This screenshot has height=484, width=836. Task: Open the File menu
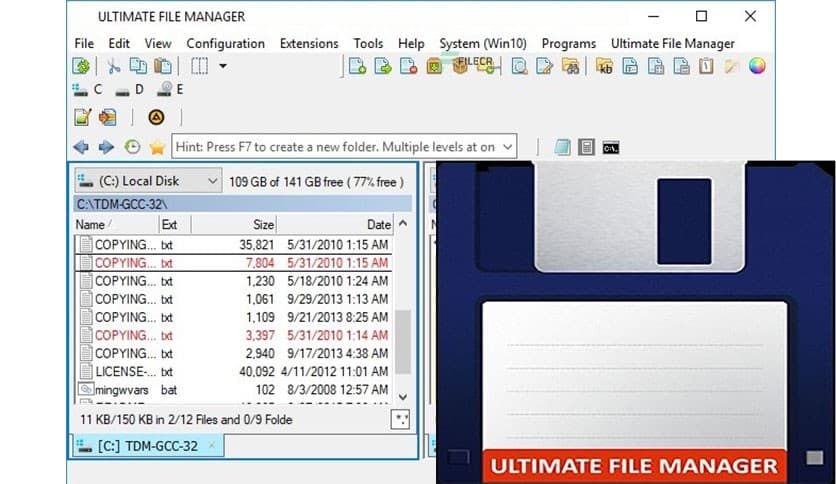point(84,44)
